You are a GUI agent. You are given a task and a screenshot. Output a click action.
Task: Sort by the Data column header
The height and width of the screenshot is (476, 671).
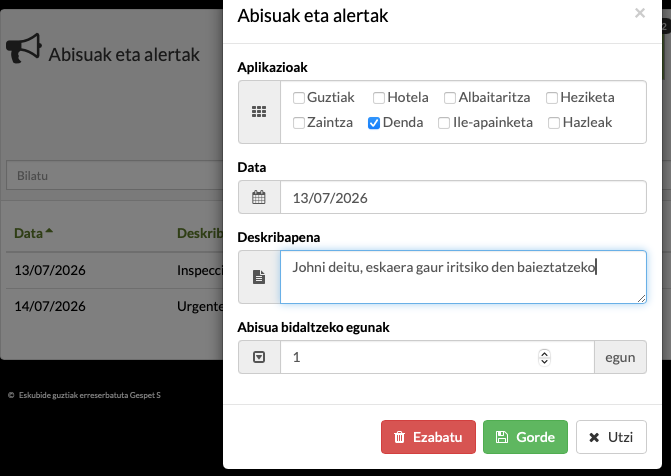(x=33, y=233)
